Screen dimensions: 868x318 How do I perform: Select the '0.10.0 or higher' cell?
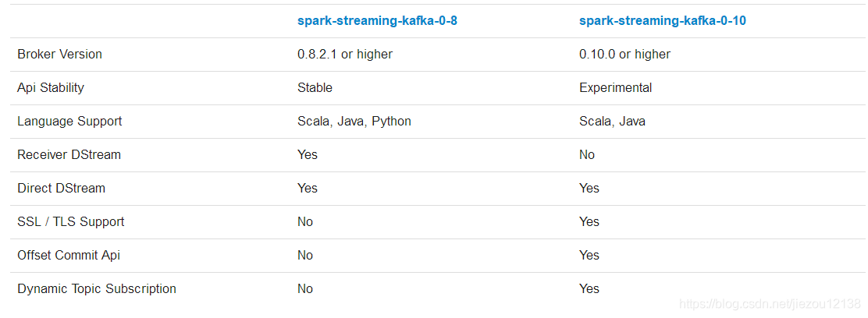tap(625, 55)
